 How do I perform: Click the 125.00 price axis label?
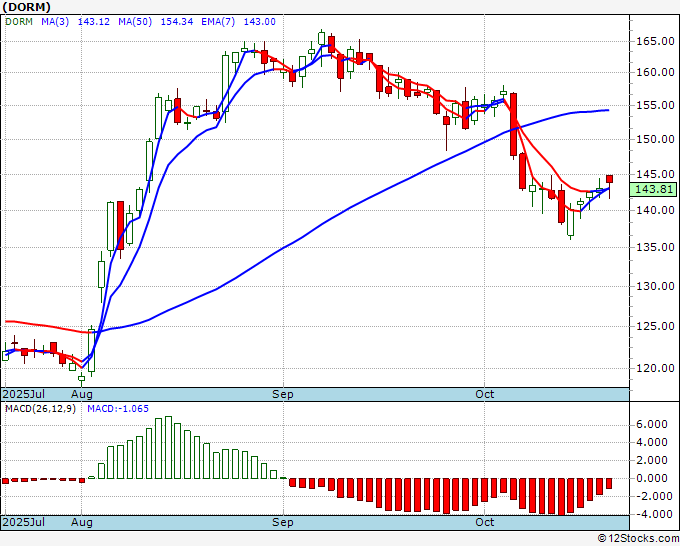[x=655, y=326]
